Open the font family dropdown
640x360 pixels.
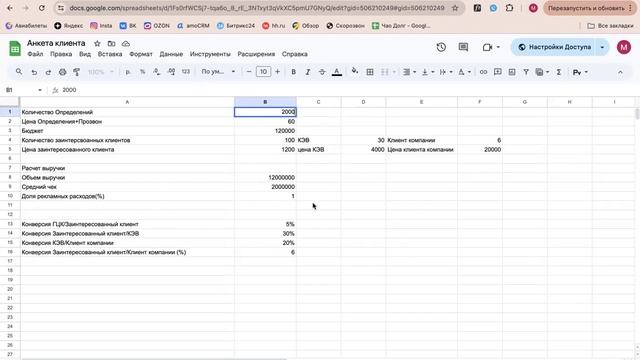pyautogui.click(x=218, y=72)
